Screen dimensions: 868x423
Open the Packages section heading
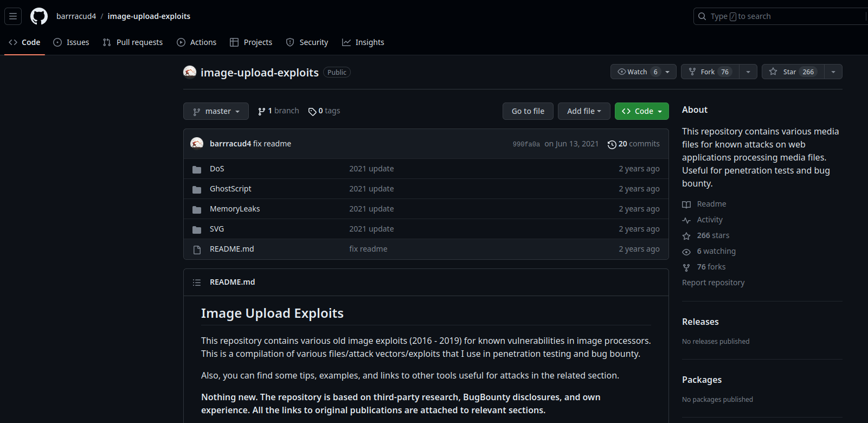pyautogui.click(x=702, y=380)
